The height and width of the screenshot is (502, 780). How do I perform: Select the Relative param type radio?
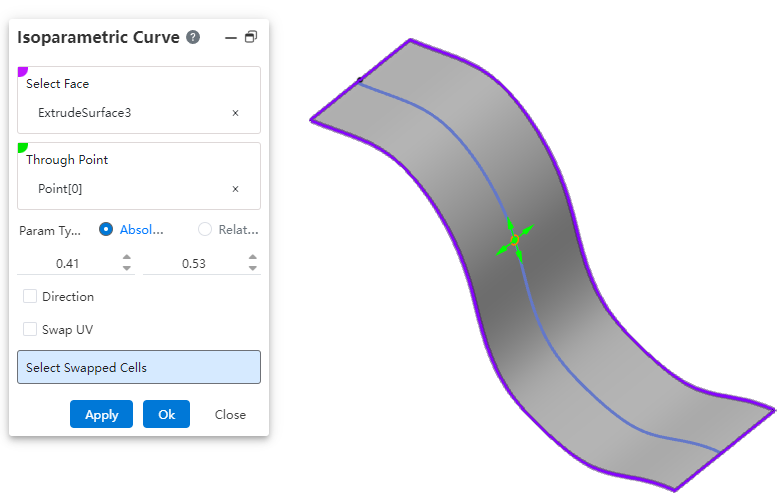pyautogui.click(x=205, y=229)
